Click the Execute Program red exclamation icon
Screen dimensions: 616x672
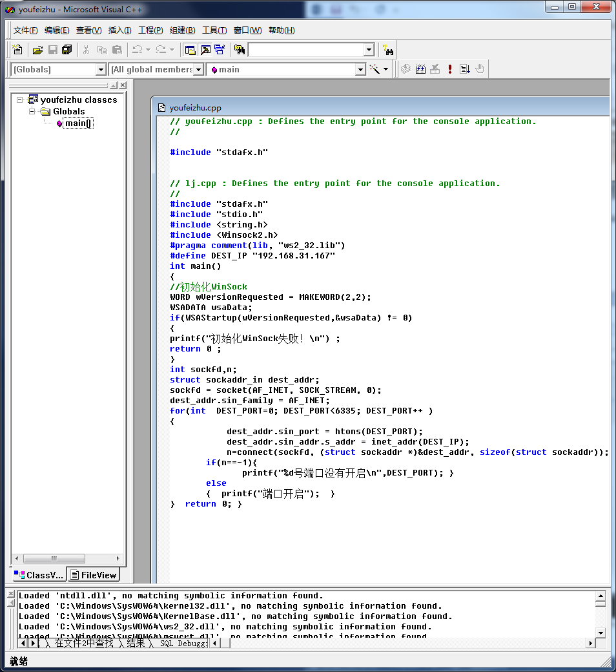tap(449, 69)
